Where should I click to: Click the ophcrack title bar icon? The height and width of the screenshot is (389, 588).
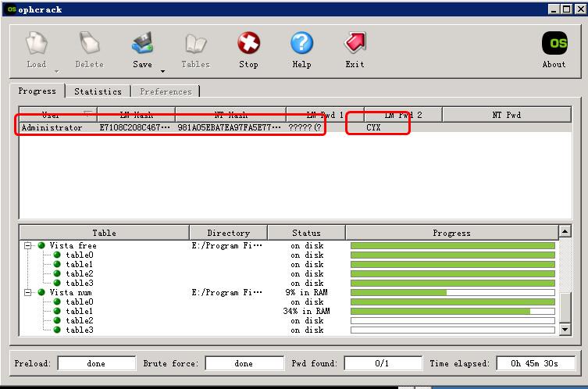[12, 9]
